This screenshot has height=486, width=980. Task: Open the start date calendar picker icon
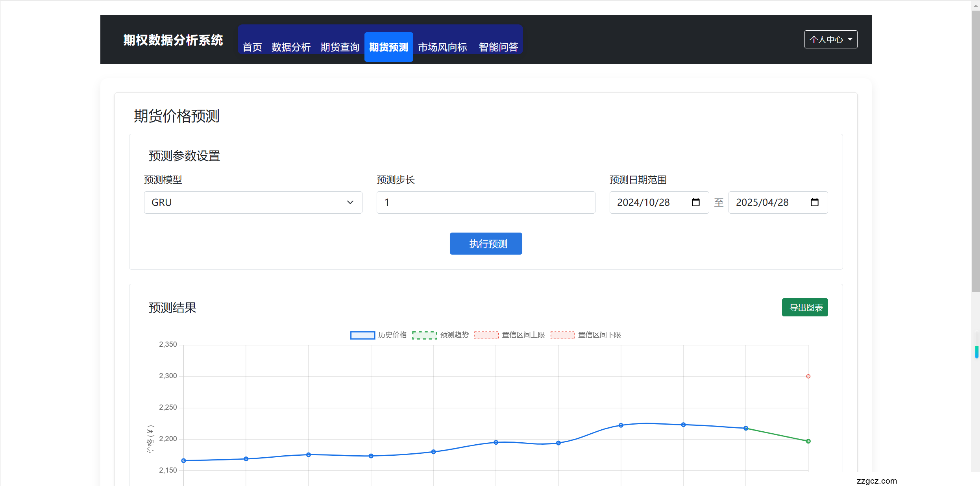click(695, 202)
